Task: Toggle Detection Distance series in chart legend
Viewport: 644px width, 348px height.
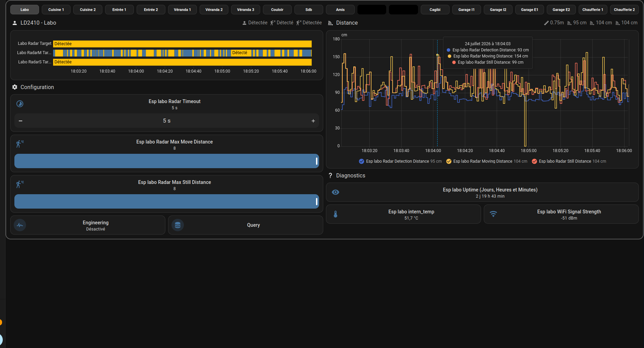Action: (x=400, y=161)
